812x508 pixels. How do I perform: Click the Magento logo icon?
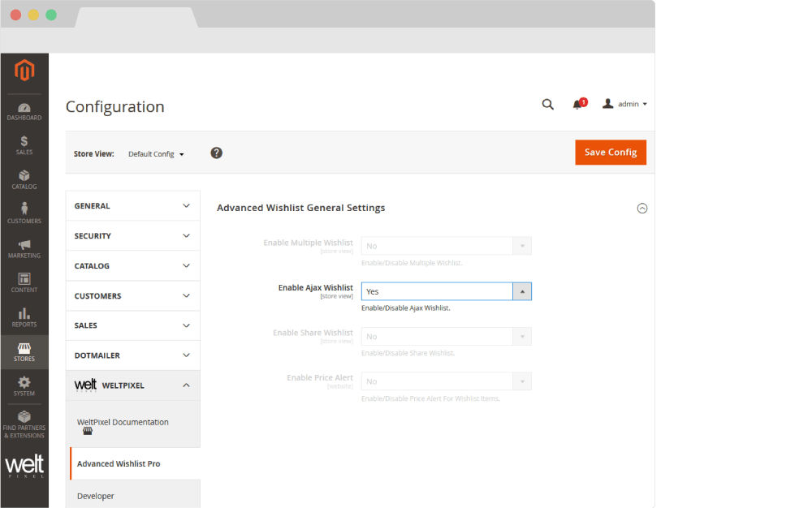(24, 71)
